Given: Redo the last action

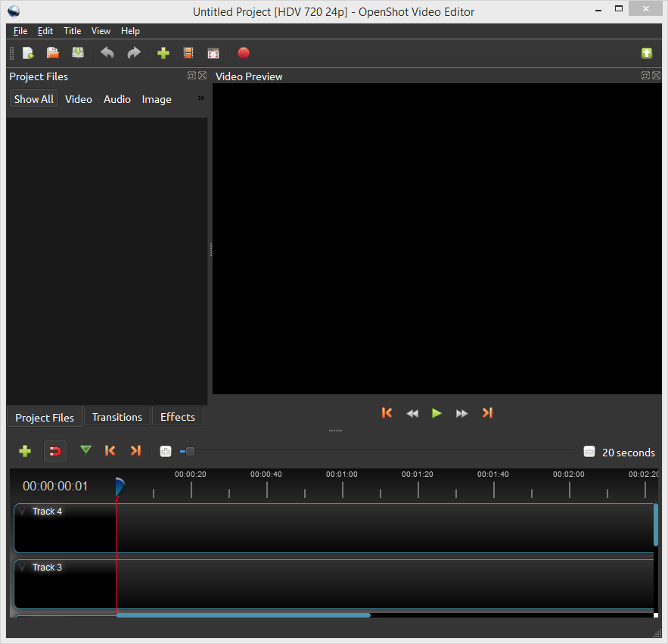Looking at the screenshot, I should click(x=134, y=53).
